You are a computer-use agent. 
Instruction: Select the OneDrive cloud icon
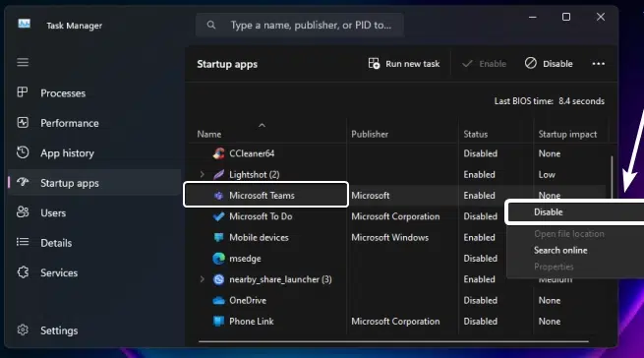[x=219, y=301]
